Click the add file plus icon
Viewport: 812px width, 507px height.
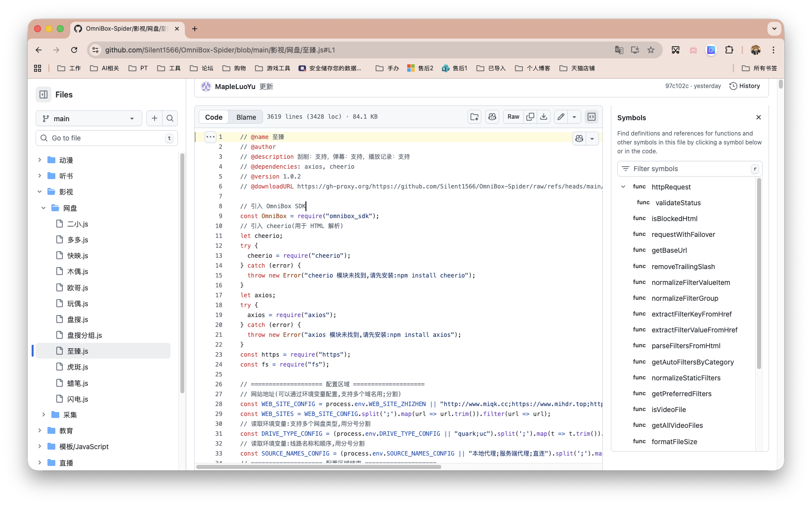(x=155, y=118)
